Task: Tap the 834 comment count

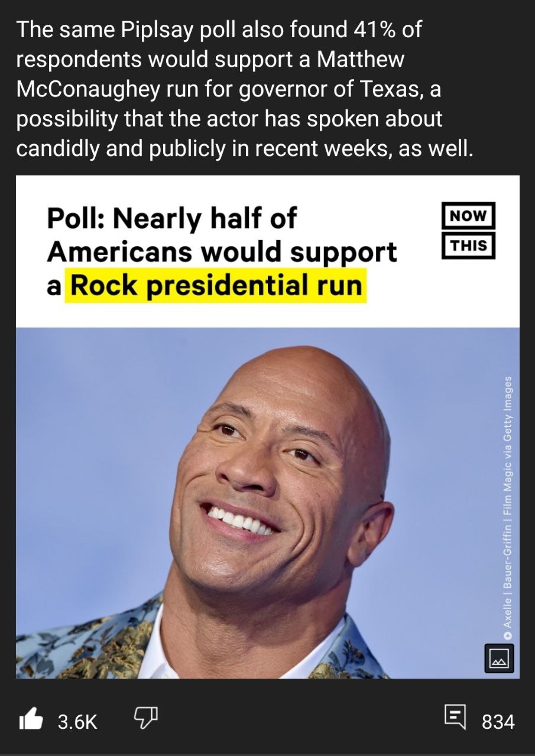Action: pyautogui.click(x=498, y=722)
